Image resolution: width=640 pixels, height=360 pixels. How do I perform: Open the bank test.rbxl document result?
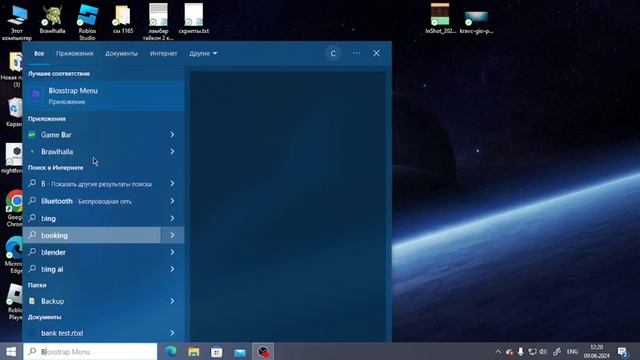pos(92,333)
